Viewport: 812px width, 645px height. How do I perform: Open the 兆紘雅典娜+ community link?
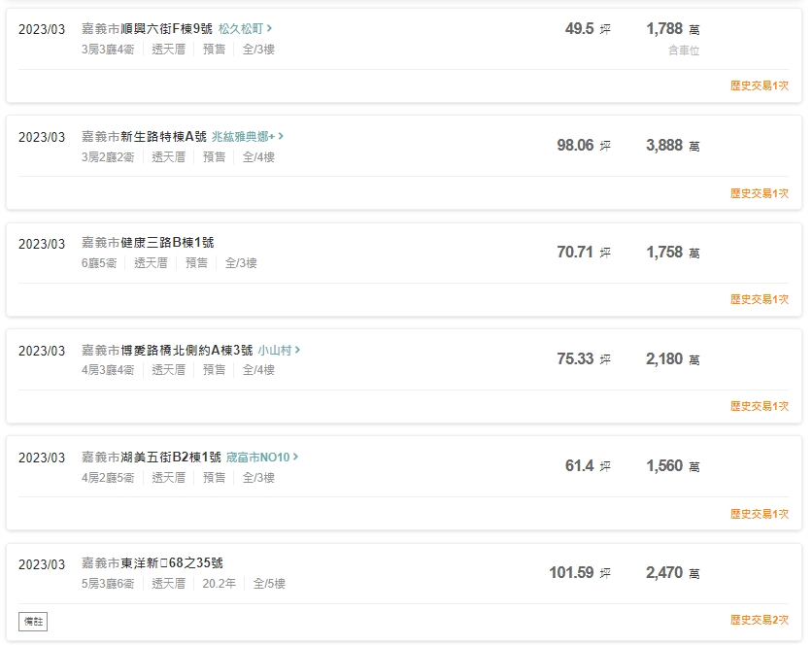247,136
